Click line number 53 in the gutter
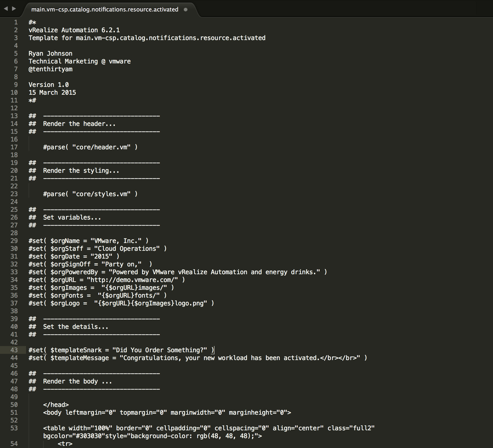Viewport: 493px width, 448px height. 14,428
